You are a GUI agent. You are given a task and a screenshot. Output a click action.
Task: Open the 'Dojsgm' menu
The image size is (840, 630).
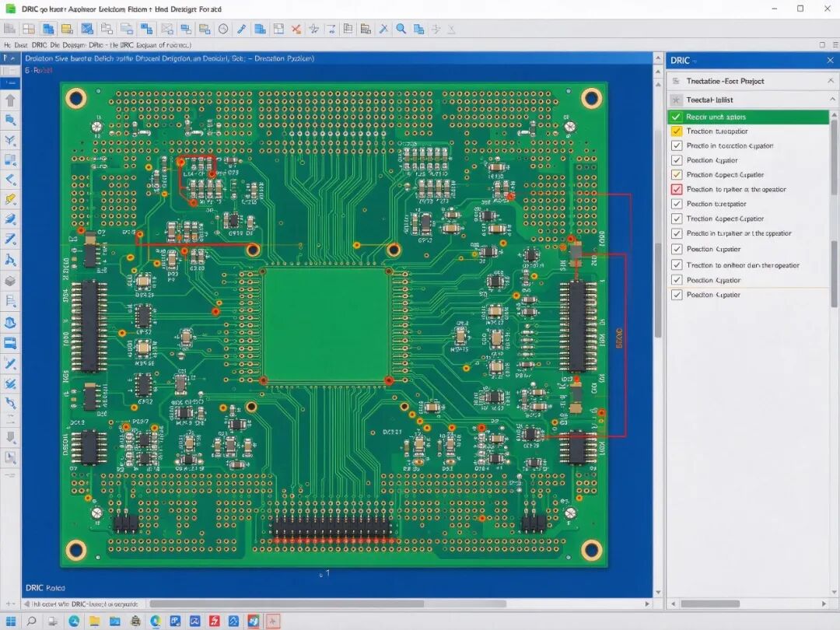[74, 45]
